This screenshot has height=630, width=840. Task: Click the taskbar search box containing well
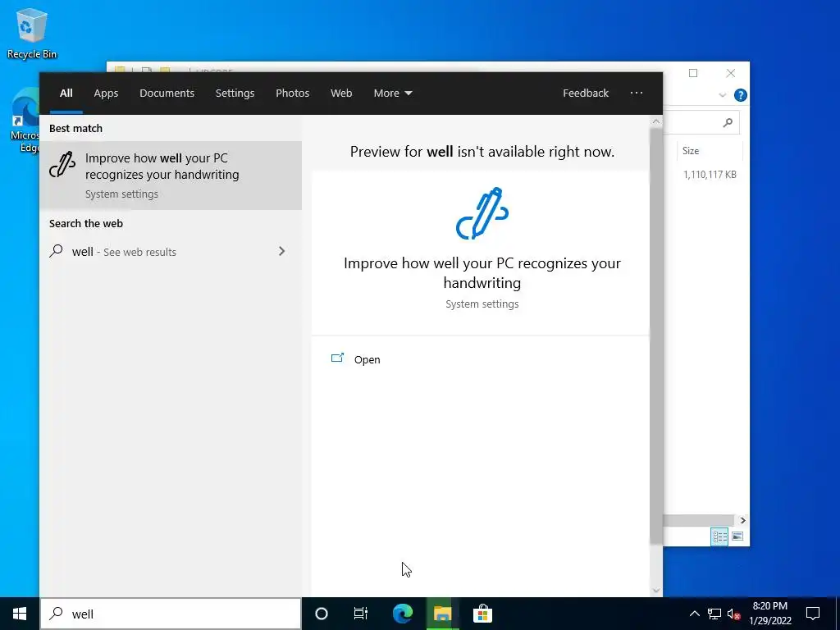point(171,614)
